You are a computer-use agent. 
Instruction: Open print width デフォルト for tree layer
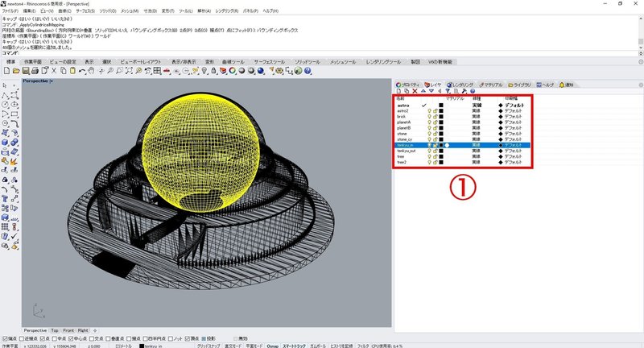coord(513,156)
